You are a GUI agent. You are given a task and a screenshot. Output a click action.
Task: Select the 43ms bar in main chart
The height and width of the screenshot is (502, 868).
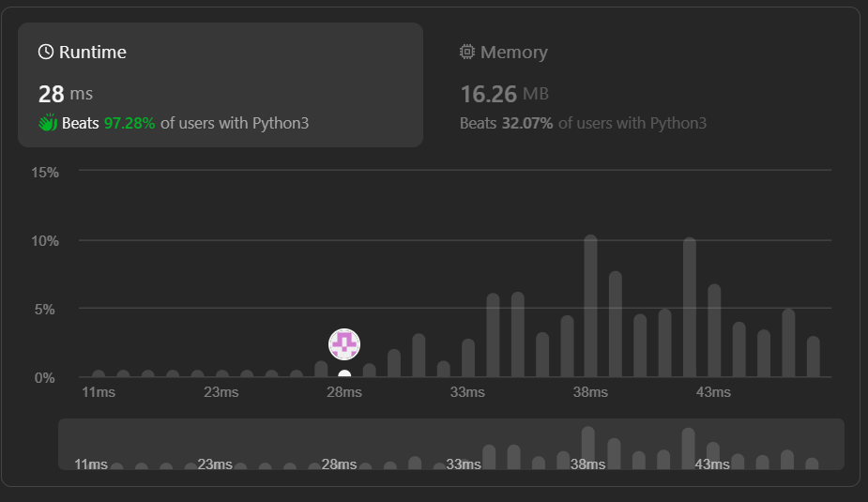coord(714,330)
